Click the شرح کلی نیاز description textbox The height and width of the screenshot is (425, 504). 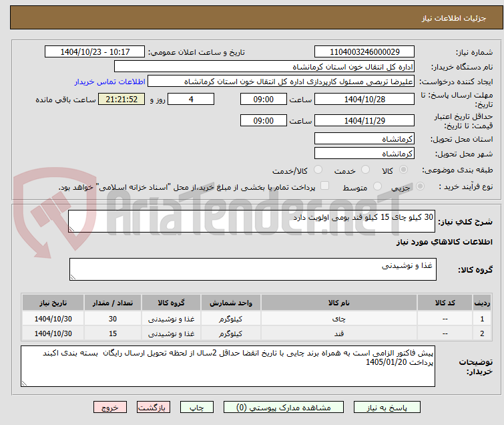pos(252,221)
